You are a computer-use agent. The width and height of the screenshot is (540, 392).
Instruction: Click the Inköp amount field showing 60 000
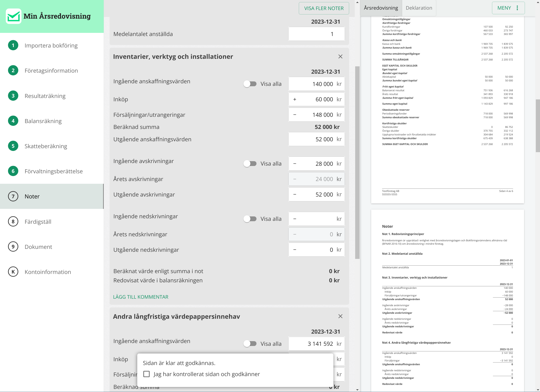[316, 99]
